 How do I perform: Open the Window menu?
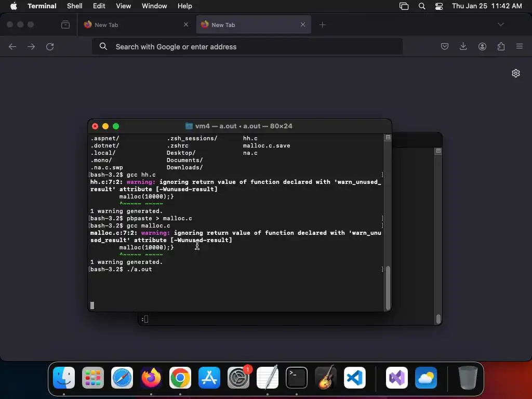pyautogui.click(x=154, y=6)
